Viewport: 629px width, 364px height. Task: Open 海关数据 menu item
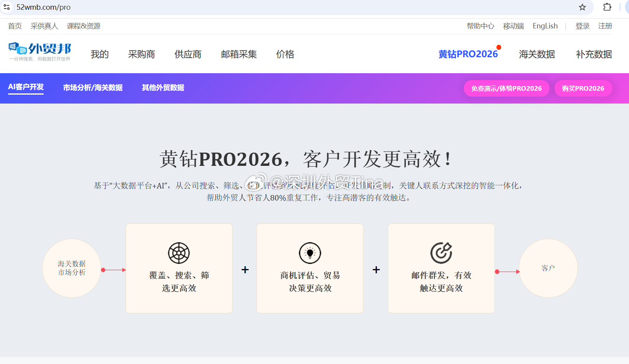click(537, 54)
